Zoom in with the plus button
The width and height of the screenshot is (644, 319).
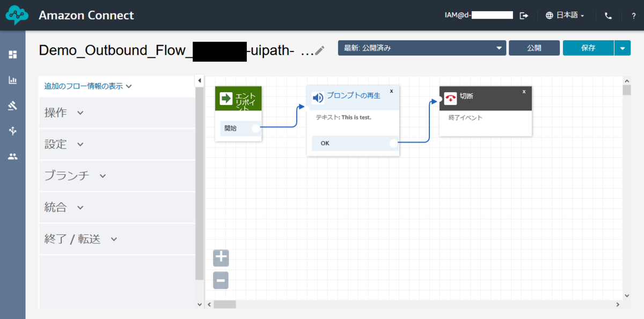[221, 258]
